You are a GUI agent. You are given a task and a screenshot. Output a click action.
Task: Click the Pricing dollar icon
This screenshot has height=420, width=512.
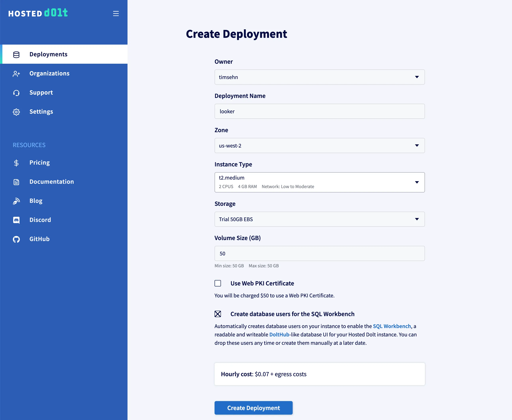pyautogui.click(x=16, y=163)
